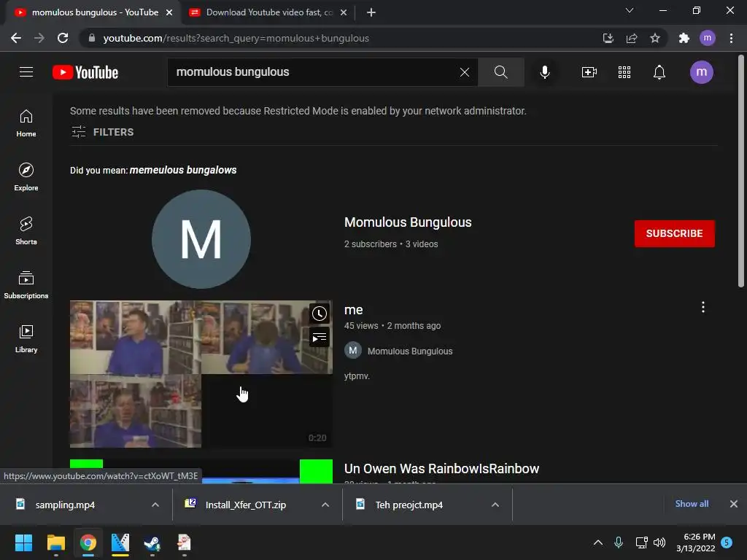Open the Windows Start menu

coord(23,542)
